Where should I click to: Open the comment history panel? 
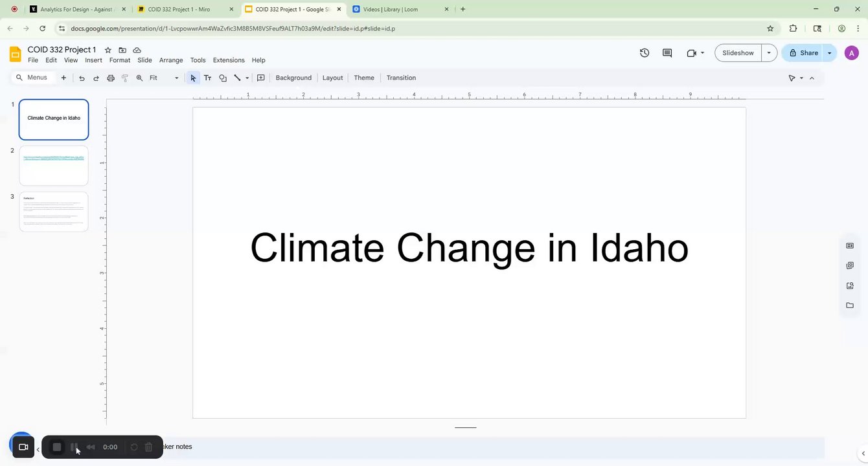click(x=667, y=53)
